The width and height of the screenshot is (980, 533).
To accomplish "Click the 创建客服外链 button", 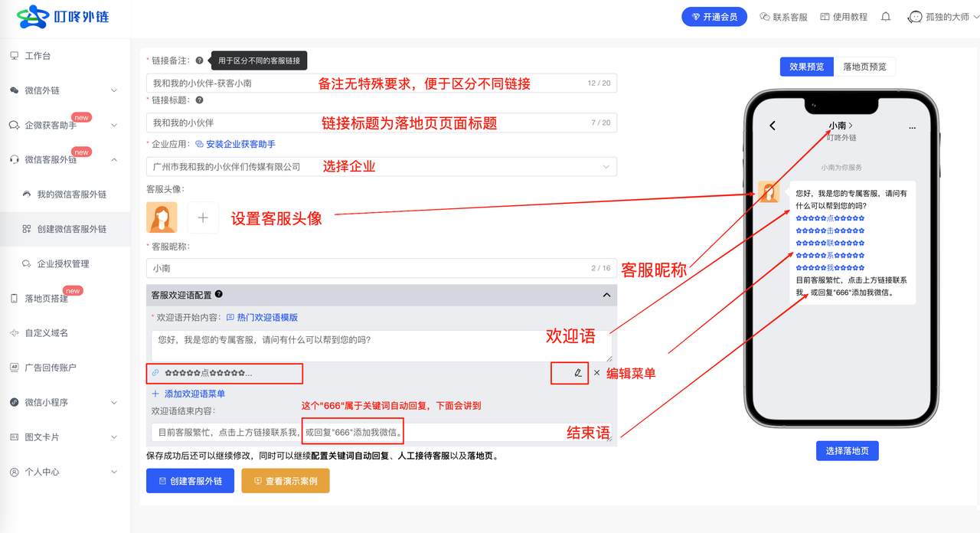I will pos(190,481).
